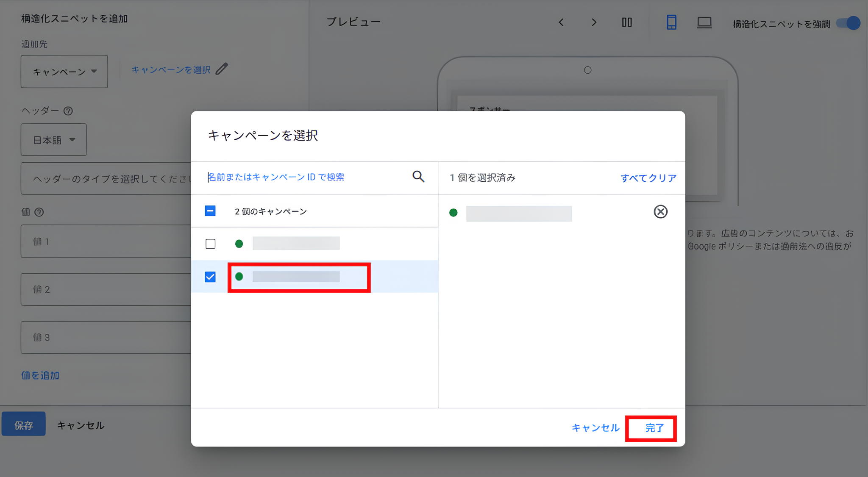Pause the ad preview rotation
Image resolution: width=868 pixels, height=477 pixels.
point(627,22)
